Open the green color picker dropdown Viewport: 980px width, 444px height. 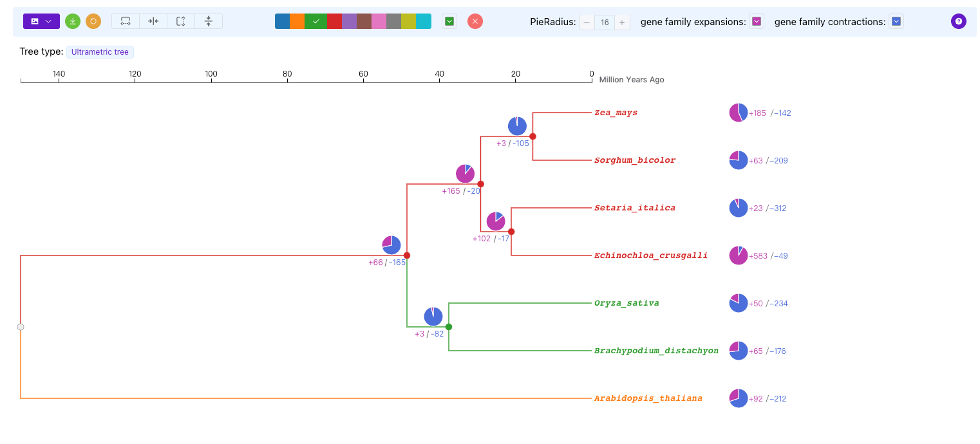click(x=449, y=21)
